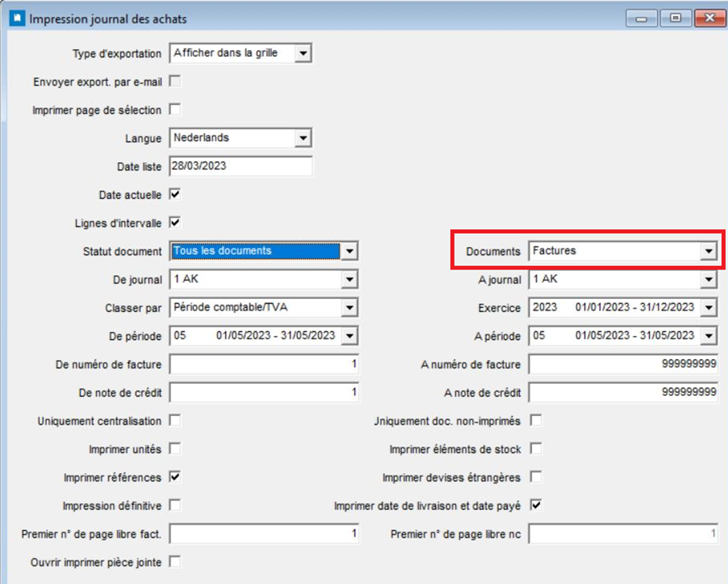Viewport: 728px width, 584px height.
Task: Click the A numéro de facture field
Action: coord(623,364)
